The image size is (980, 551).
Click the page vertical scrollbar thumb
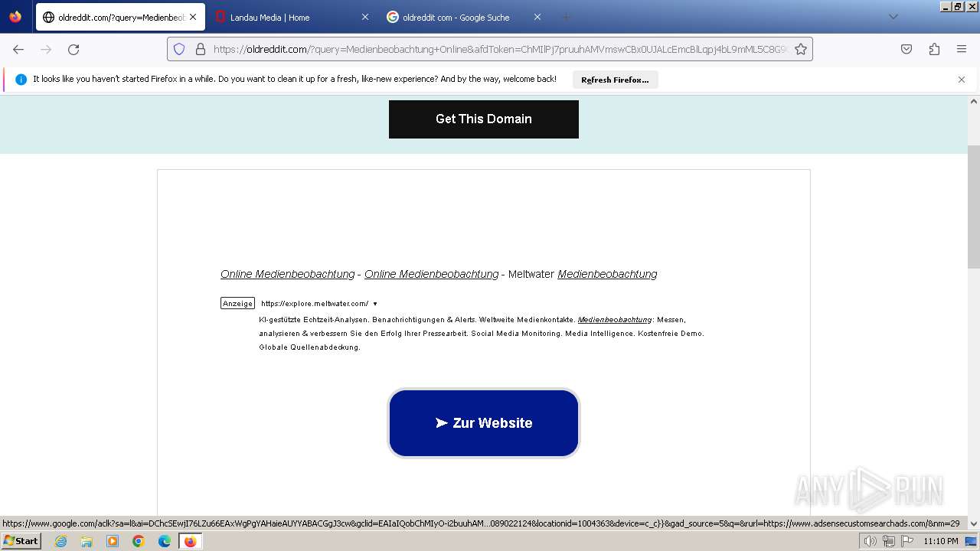pyautogui.click(x=974, y=207)
